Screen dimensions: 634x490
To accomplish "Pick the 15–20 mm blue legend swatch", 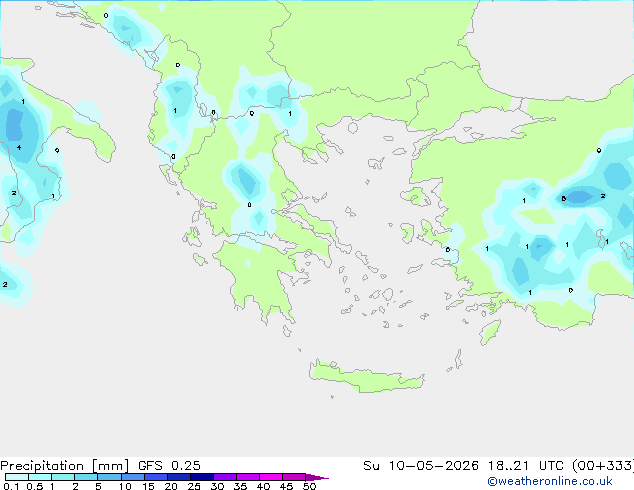I will point(156,477).
